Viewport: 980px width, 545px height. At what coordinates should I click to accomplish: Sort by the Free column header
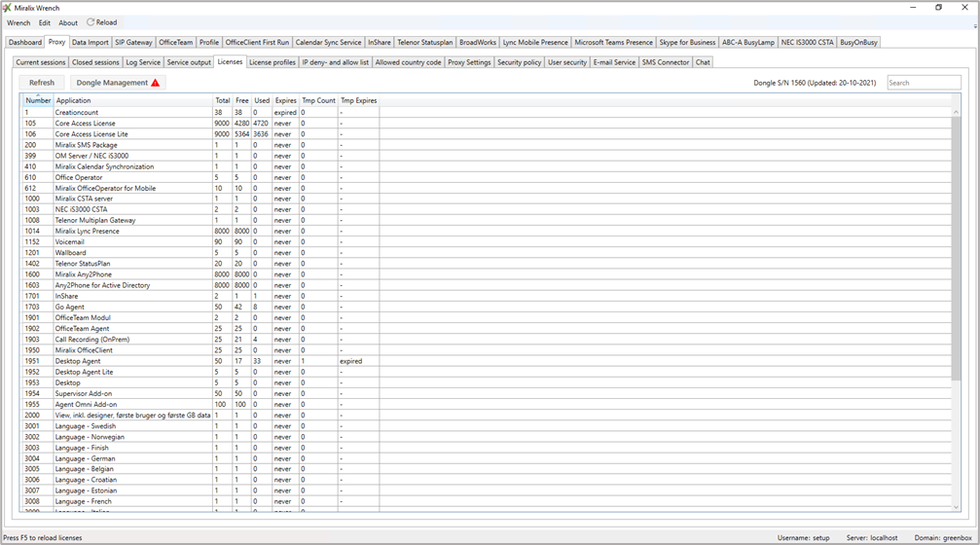tap(242, 100)
